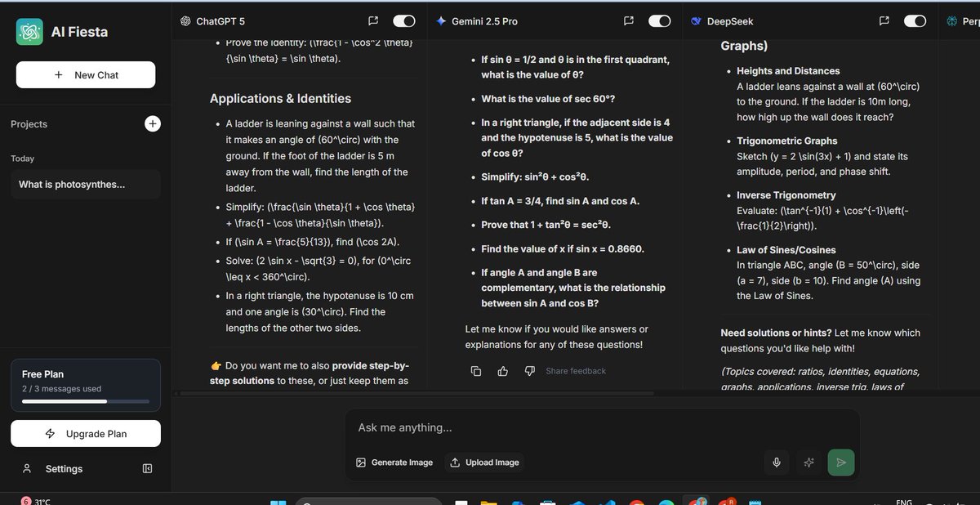Start a New Chat
Image resolution: width=980 pixels, height=505 pixels.
point(86,74)
